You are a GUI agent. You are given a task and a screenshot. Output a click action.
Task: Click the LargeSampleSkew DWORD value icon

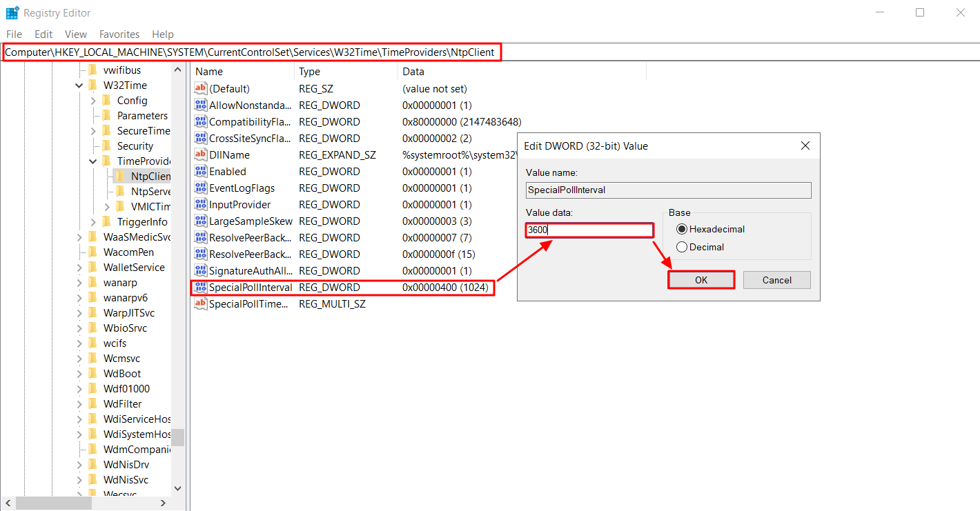point(201,221)
